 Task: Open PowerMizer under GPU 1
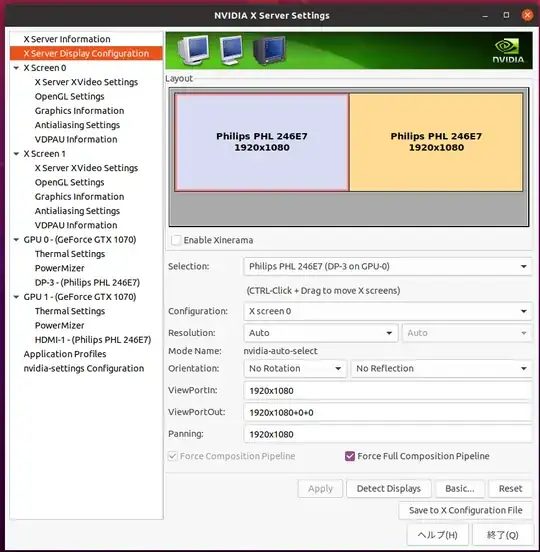pos(59,326)
